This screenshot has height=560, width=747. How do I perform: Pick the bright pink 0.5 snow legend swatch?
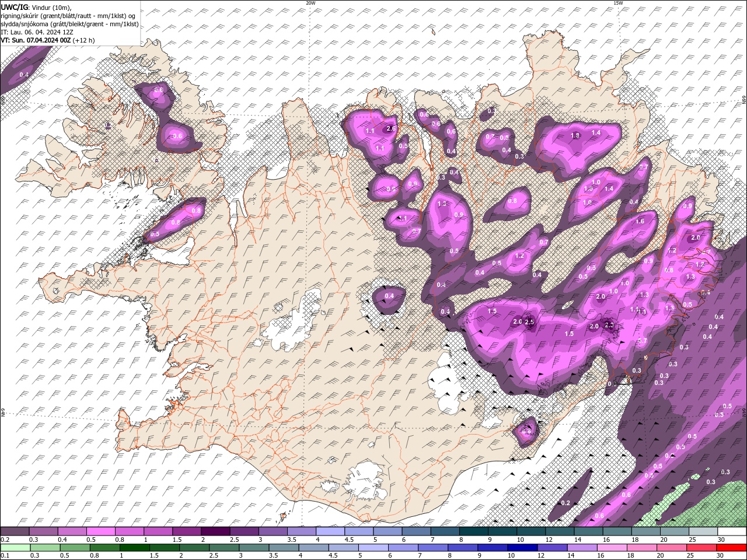coord(100,531)
